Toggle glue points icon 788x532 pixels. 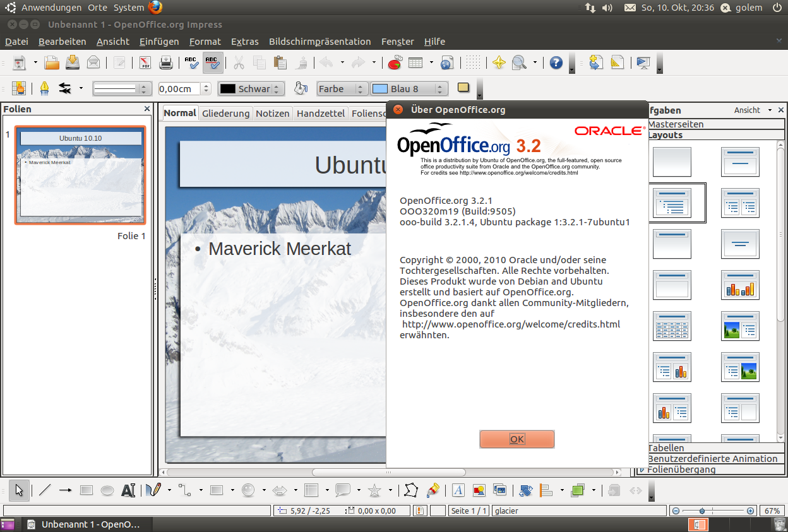(x=433, y=490)
